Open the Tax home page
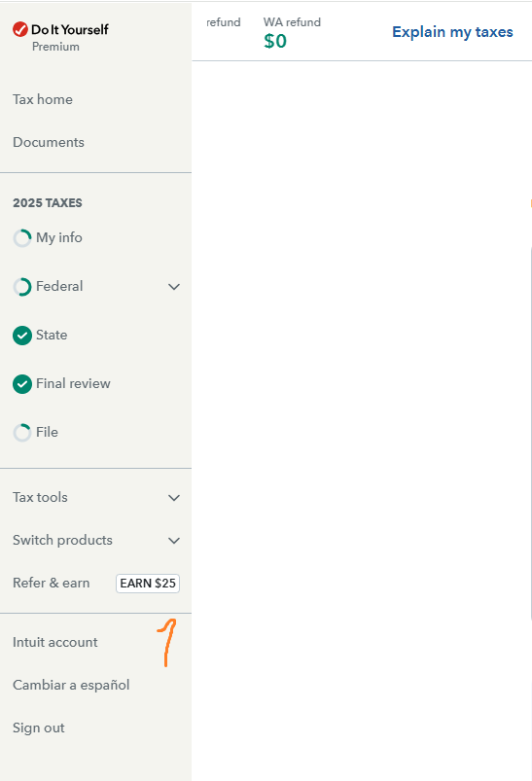Image resolution: width=532 pixels, height=781 pixels. tap(43, 99)
